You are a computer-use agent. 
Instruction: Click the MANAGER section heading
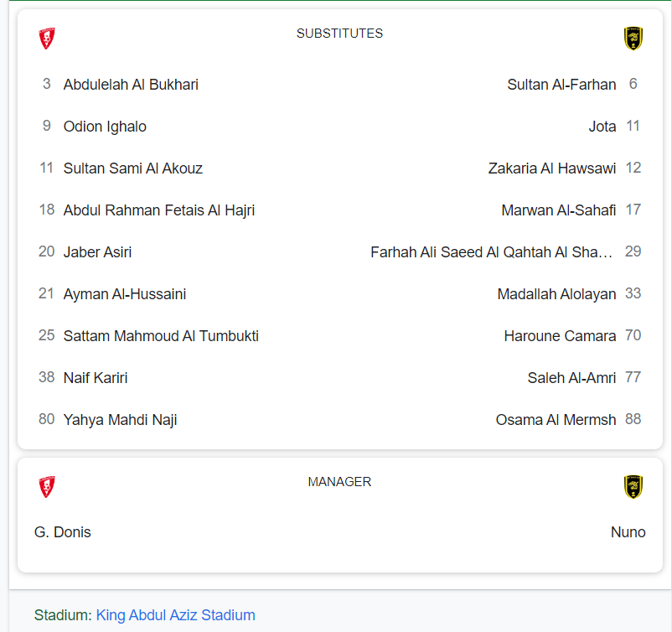pyautogui.click(x=339, y=482)
